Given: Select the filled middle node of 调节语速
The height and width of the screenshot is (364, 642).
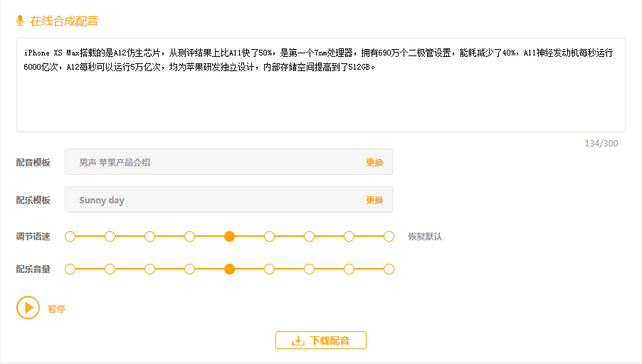Looking at the screenshot, I should (229, 236).
